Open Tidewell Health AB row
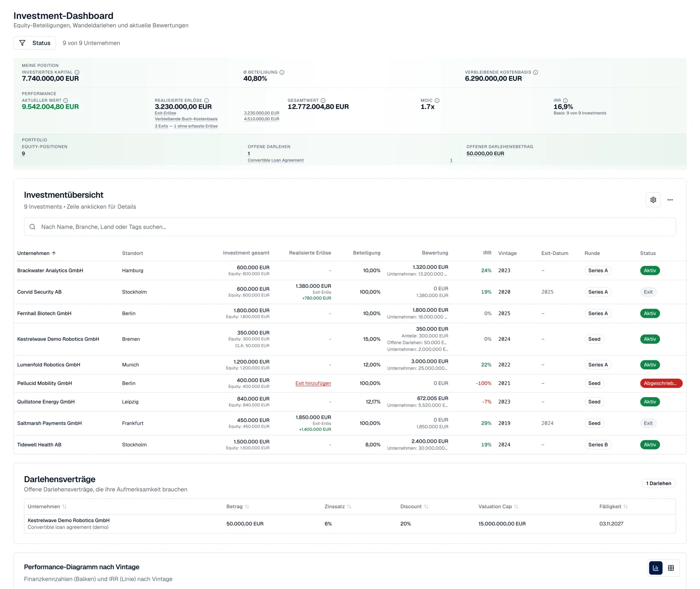700x589 pixels. 350,445
